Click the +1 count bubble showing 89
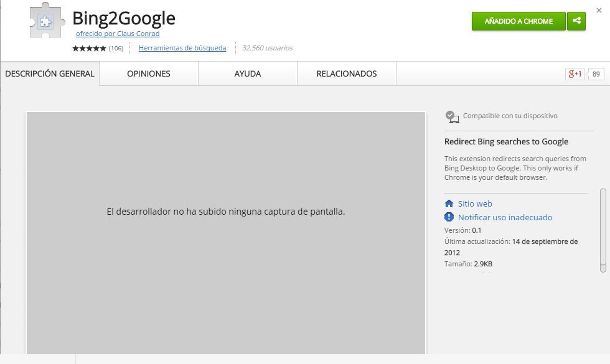 point(596,74)
